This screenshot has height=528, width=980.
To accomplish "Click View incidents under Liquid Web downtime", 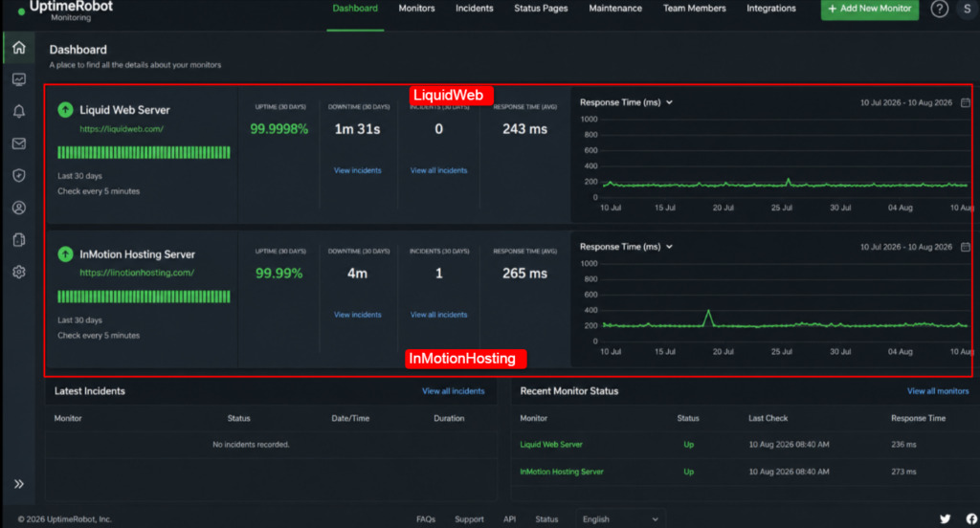I will click(x=358, y=170).
